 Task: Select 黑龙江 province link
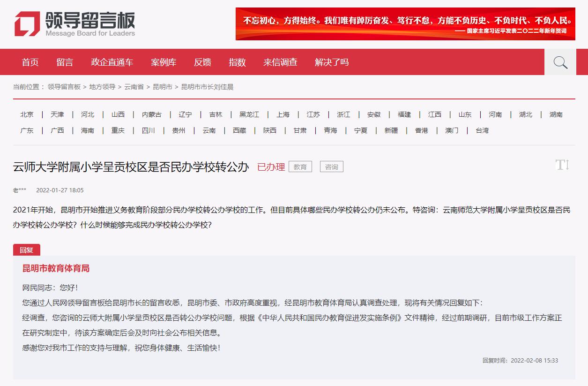249,114
